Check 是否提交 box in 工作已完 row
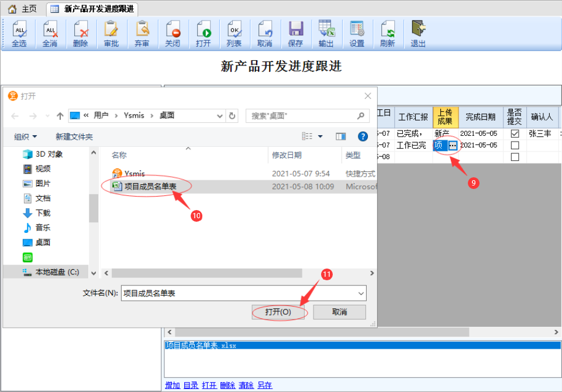The width and height of the screenshot is (562, 392). tap(515, 145)
